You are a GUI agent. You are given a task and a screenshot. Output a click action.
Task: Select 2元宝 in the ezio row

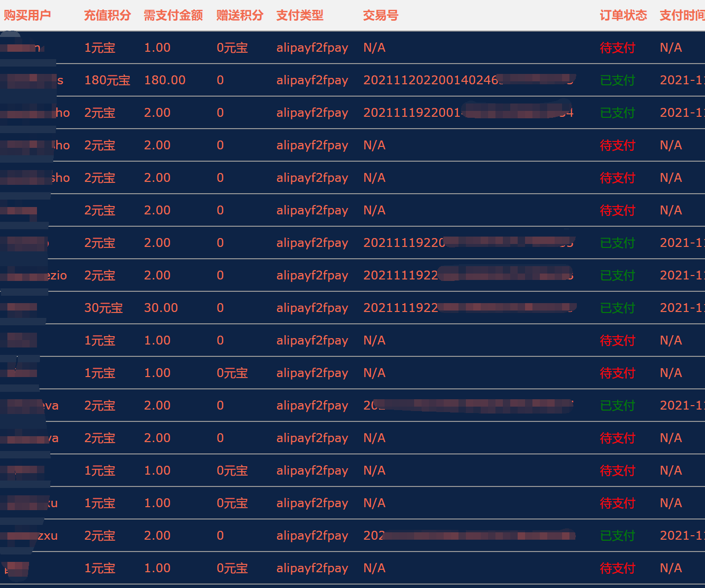(x=100, y=276)
